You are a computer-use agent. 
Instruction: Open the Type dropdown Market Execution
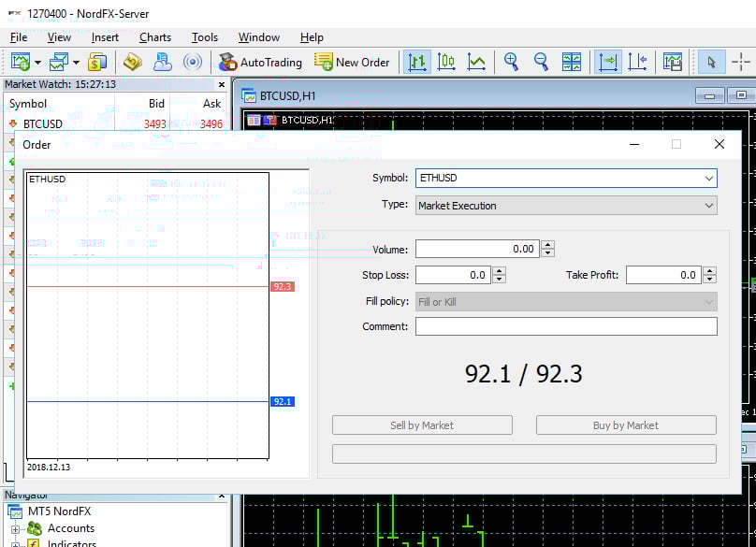click(x=566, y=206)
